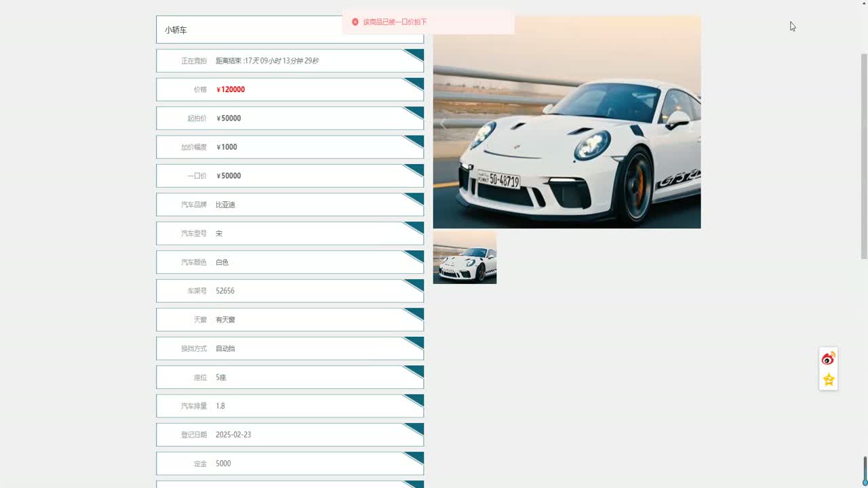Image resolution: width=868 pixels, height=488 pixels.
Task: Click the auction countdown 17天 09小时 text
Action: (x=267, y=61)
